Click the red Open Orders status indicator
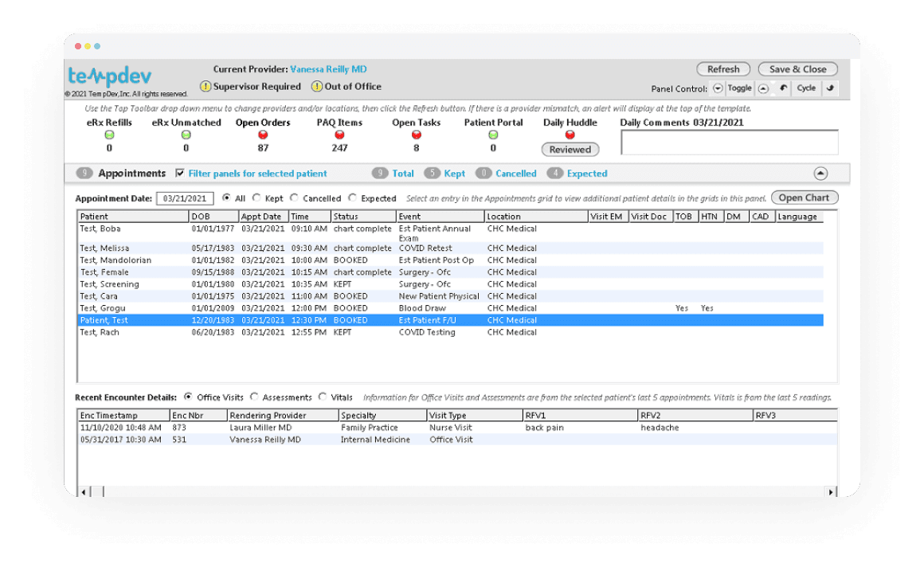The height and width of the screenshot is (567, 924). 263,135
